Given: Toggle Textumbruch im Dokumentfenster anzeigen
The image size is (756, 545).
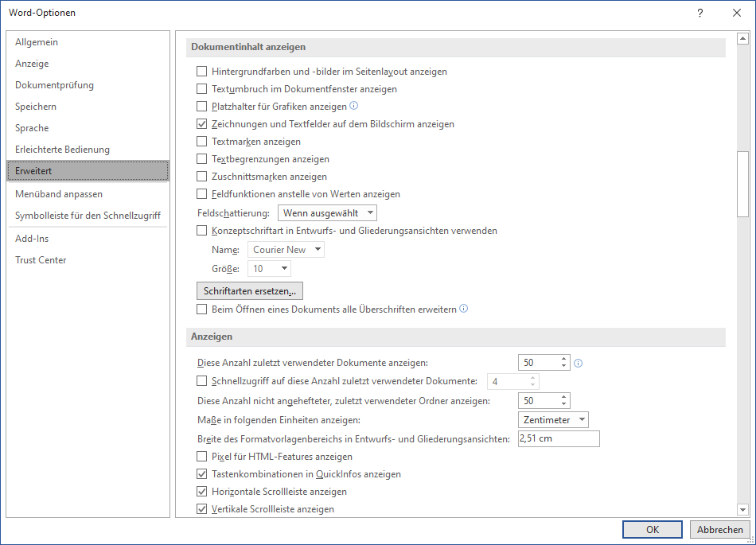Looking at the screenshot, I should (x=201, y=89).
